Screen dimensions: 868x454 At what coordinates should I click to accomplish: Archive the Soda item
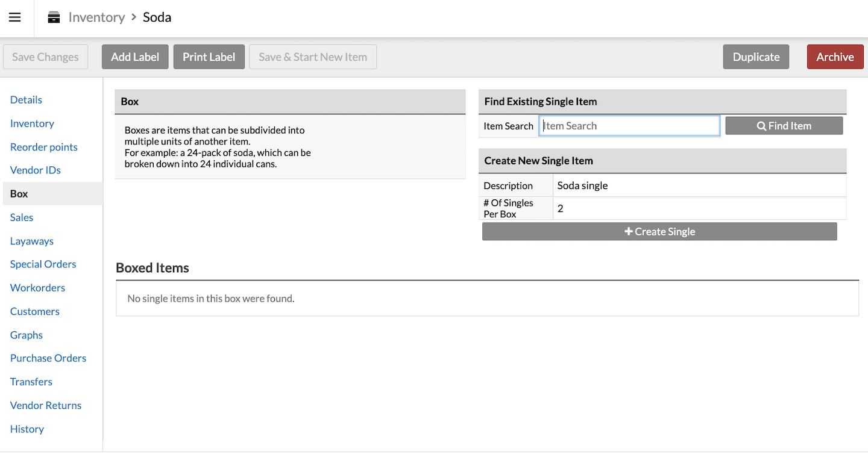pyautogui.click(x=835, y=57)
